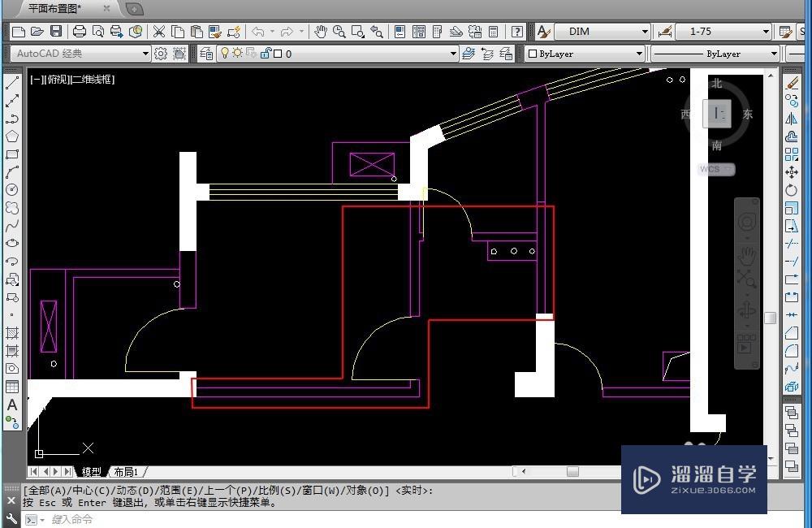Select the Line tool in Draw toolbar

click(x=12, y=83)
